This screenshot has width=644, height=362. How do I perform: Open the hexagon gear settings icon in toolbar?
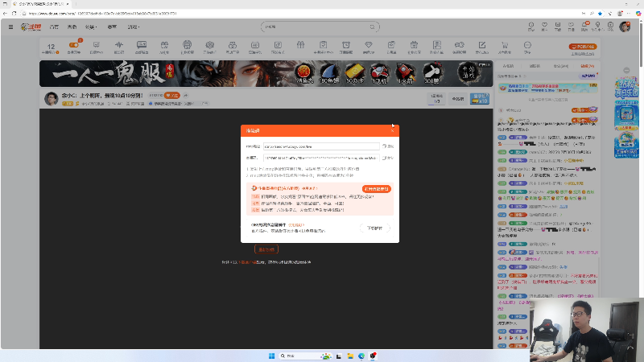click(x=210, y=47)
